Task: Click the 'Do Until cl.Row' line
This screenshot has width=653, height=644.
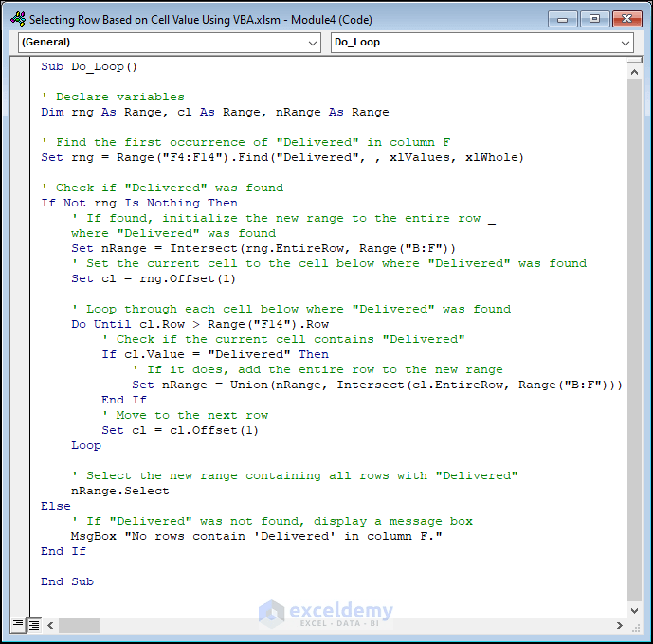Action: (x=200, y=324)
